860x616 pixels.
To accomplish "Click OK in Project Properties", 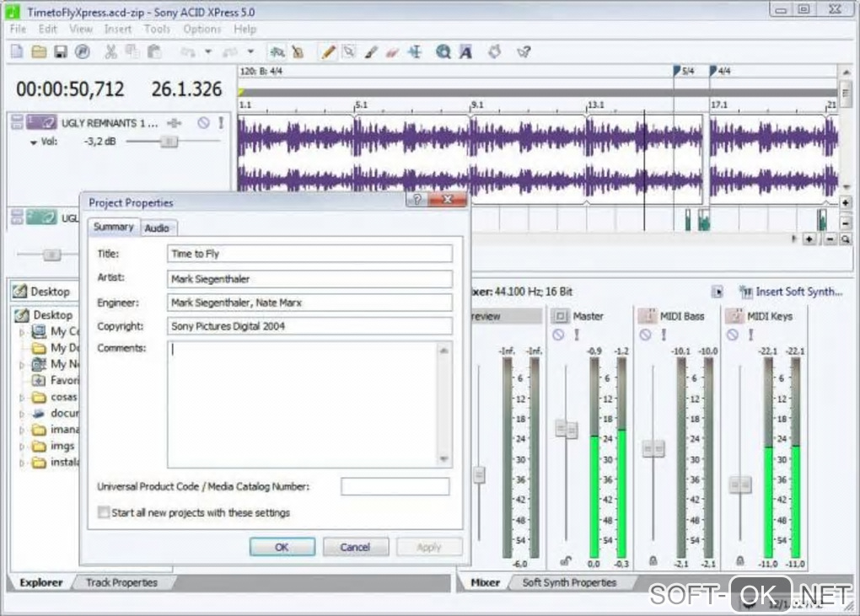I will click(282, 547).
